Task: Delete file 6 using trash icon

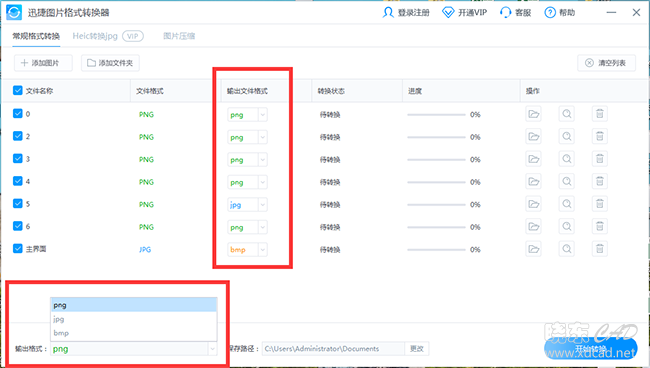Action: click(599, 226)
